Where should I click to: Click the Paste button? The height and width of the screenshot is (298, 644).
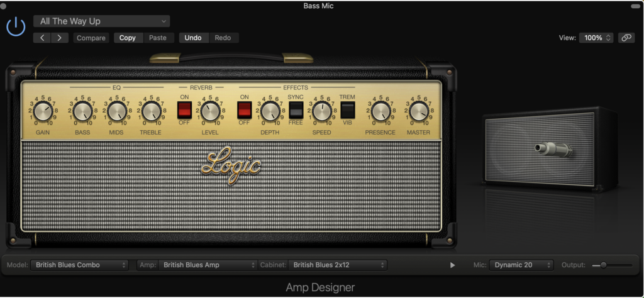[x=158, y=38]
